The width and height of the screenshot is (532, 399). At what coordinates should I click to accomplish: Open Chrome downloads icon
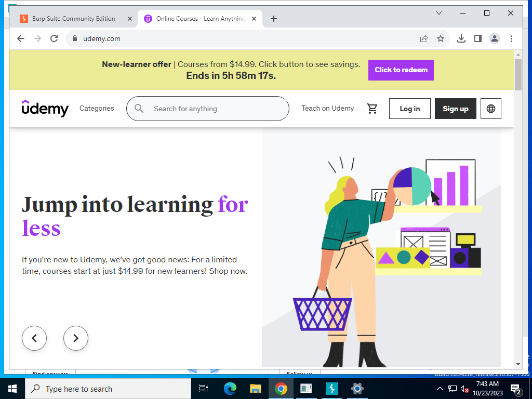(x=461, y=38)
